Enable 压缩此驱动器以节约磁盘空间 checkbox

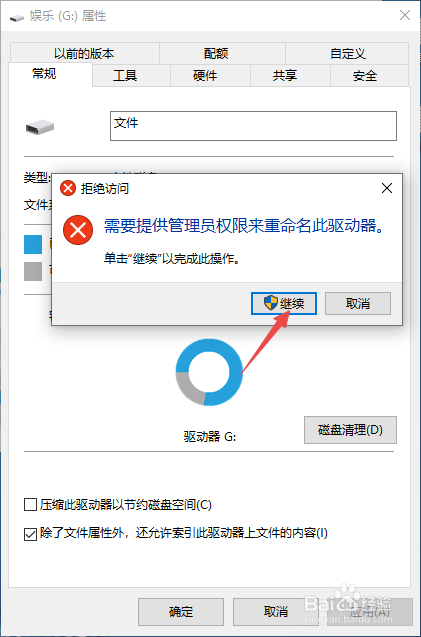click(30, 505)
